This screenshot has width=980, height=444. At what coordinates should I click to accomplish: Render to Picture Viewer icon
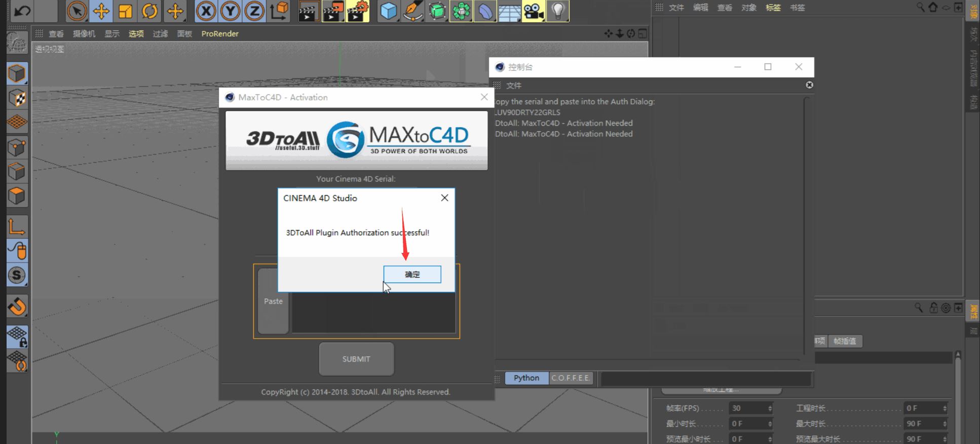(333, 11)
